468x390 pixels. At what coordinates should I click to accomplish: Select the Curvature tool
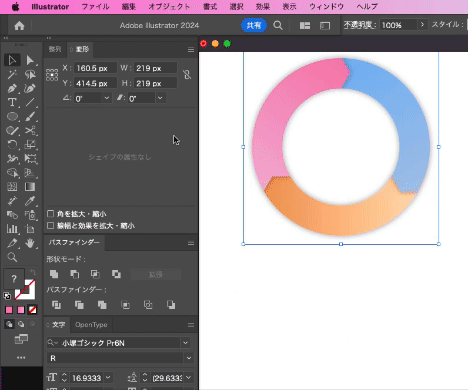tap(30, 88)
